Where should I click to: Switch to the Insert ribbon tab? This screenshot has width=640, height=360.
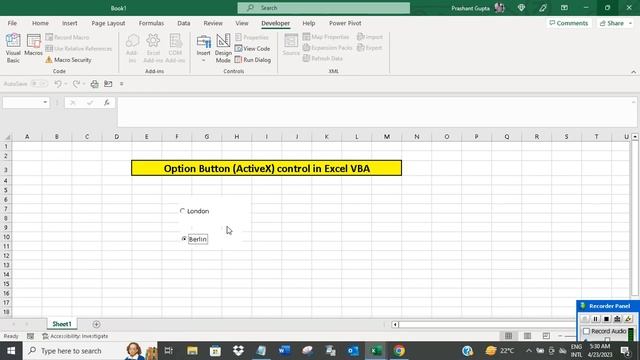point(70,23)
